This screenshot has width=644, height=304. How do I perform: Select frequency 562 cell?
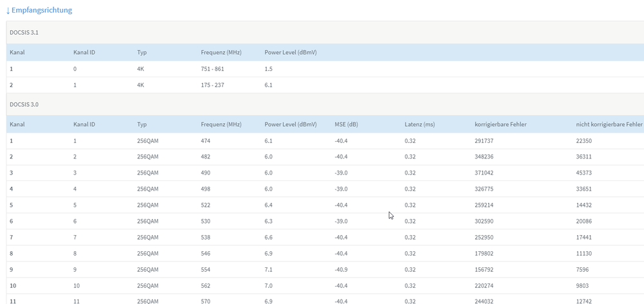[206, 285]
